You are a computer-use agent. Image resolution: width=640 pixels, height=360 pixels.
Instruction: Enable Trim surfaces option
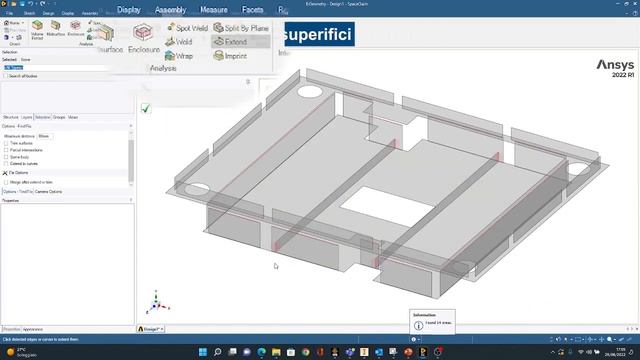tap(6, 143)
